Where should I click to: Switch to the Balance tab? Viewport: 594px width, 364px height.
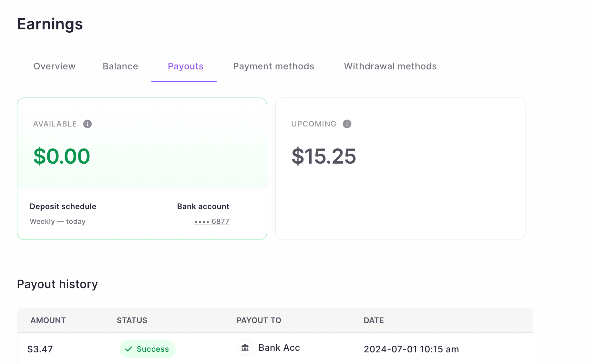click(x=120, y=66)
